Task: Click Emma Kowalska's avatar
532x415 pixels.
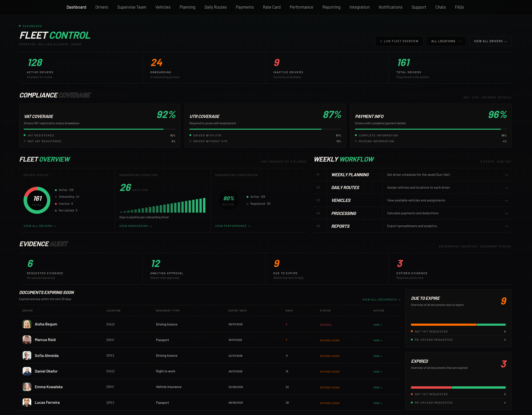Action: (x=27, y=387)
